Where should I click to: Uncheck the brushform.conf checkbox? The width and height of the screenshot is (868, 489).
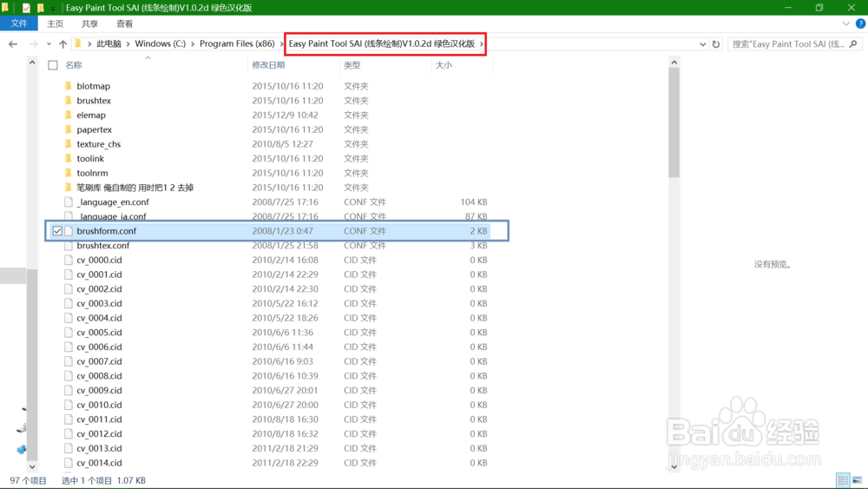[57, 231]
